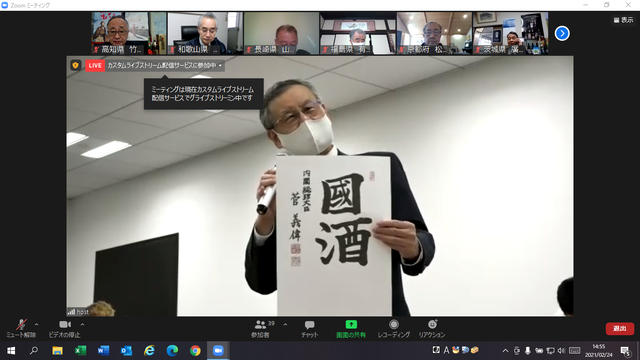
Task: Open Windows Start menu
Action: (x=11, y=351)
